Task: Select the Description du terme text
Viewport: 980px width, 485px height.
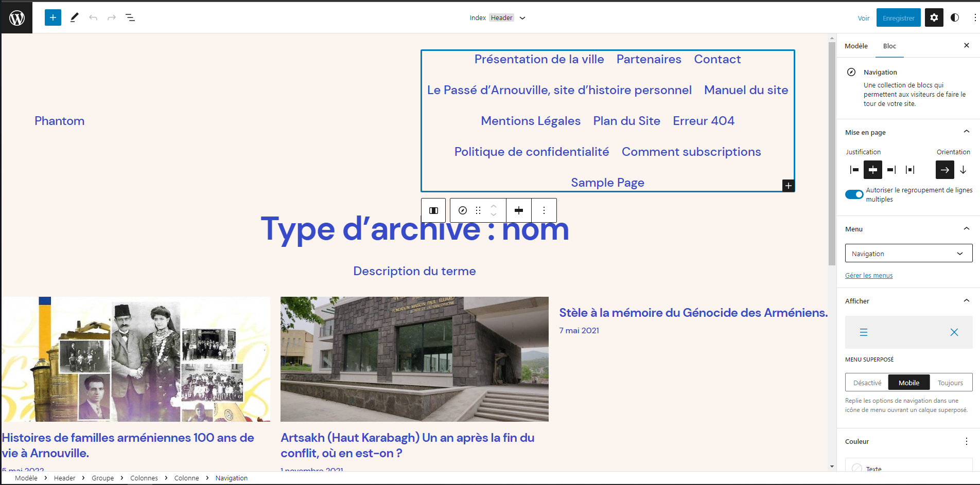Action: coord(414,271)
